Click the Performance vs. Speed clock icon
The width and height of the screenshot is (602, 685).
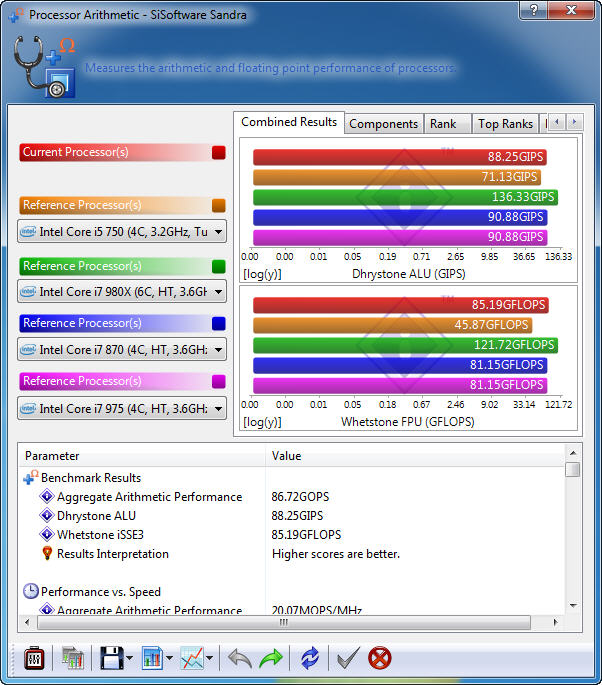tap(31, 591)
